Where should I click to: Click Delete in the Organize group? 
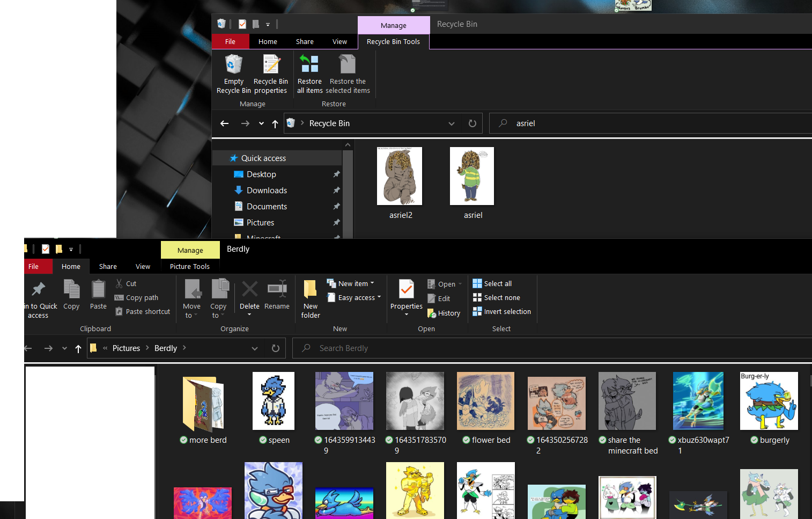(249, 297)
